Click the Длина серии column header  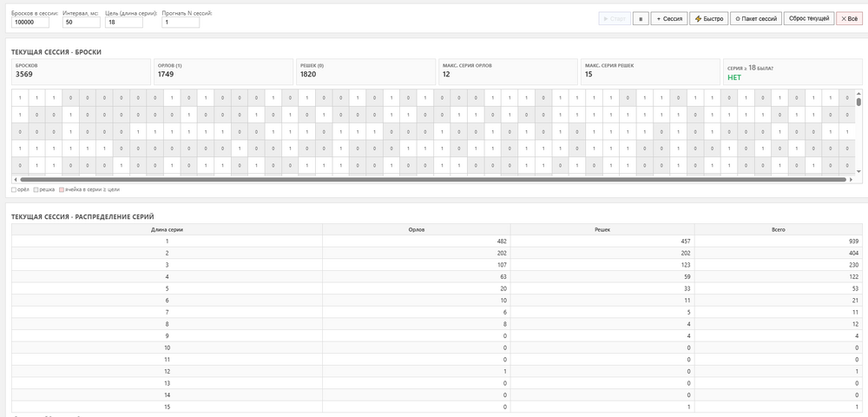168,230
